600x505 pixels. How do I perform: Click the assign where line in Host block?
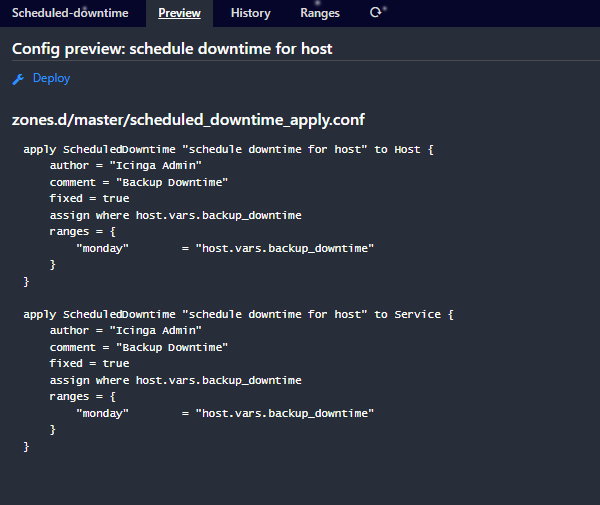175,215
